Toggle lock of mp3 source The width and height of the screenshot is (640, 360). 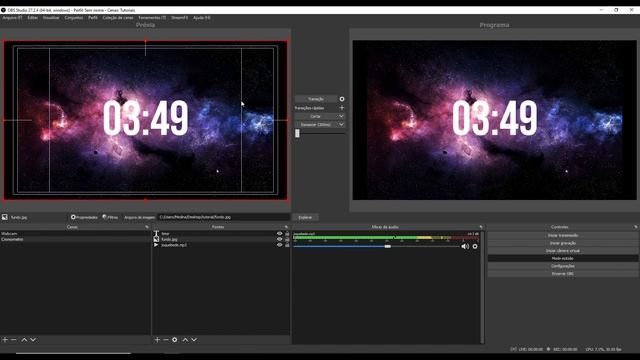(x=287, y=245)
